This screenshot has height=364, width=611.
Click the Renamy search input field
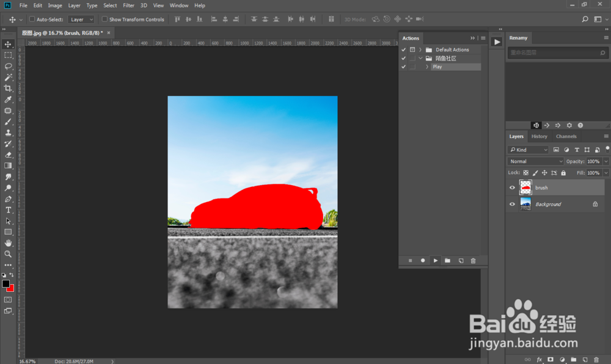[558, 53]
